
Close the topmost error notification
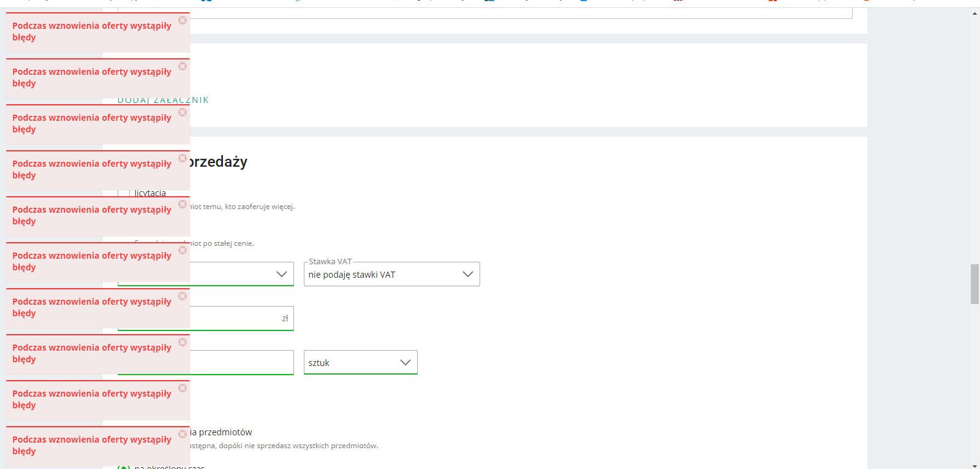(183, 20)
